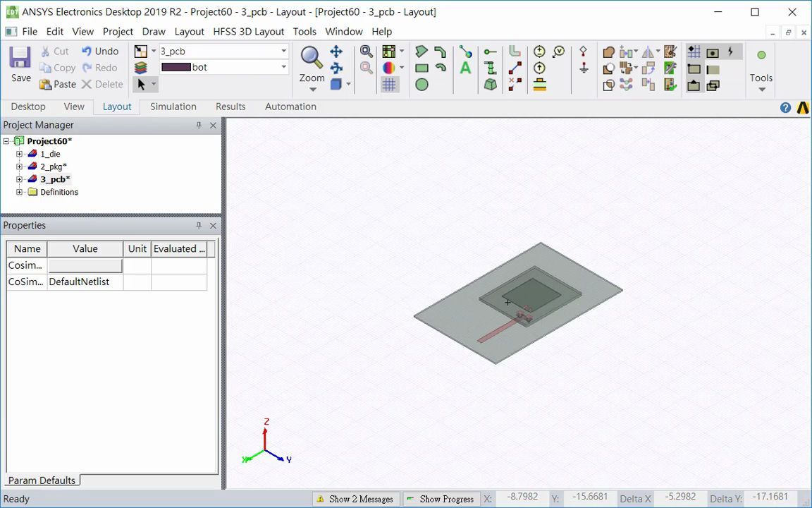The image size is (812, 508).
Task: Expand the 2_pkg* tree node
Action: [x=19, y=167]
